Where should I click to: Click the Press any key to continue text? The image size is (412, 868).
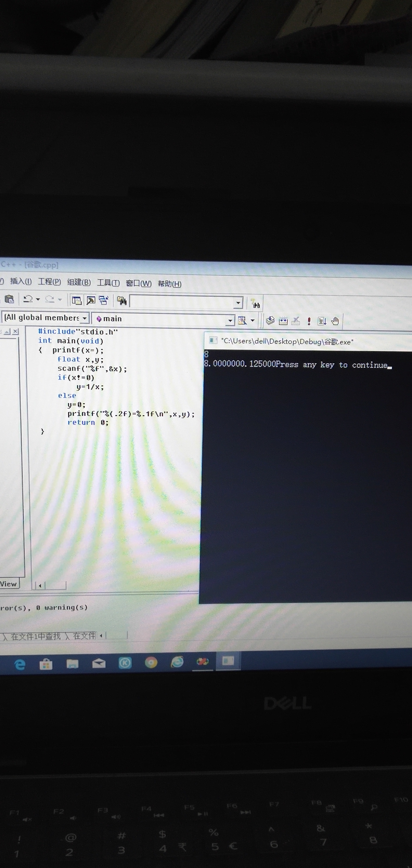332,365
